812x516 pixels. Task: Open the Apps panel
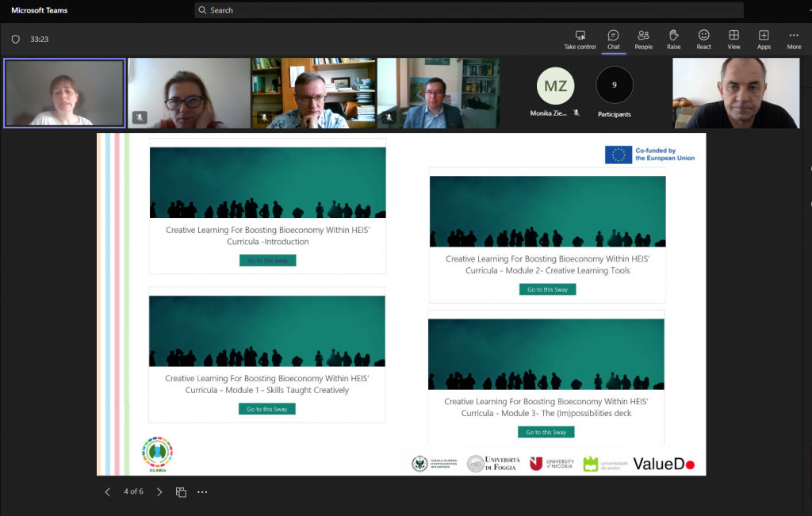(x=764, y=36)
